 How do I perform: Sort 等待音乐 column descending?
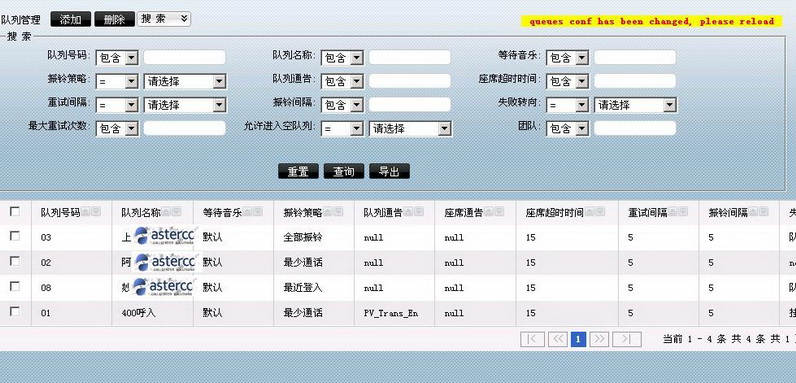(x=257, y=211)
